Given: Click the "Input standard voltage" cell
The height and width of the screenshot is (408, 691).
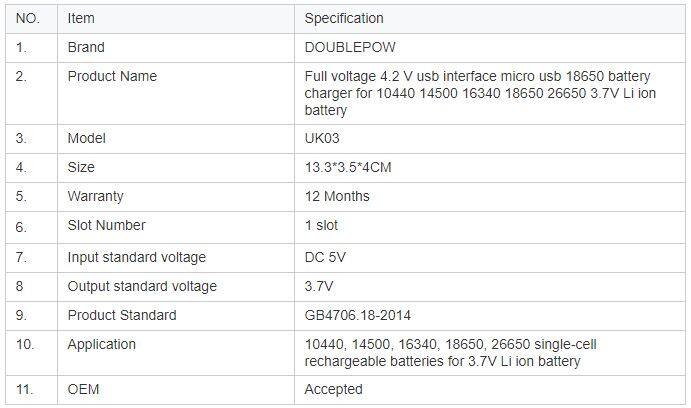Looking at the screenshot, I should (137, 257).
